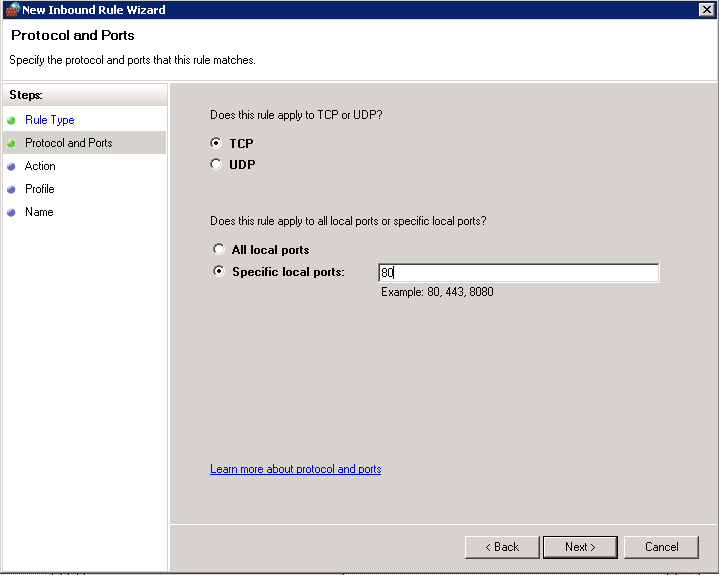Jump to the Action step
This screenshot has height=575, width=719.
point(40,166)
